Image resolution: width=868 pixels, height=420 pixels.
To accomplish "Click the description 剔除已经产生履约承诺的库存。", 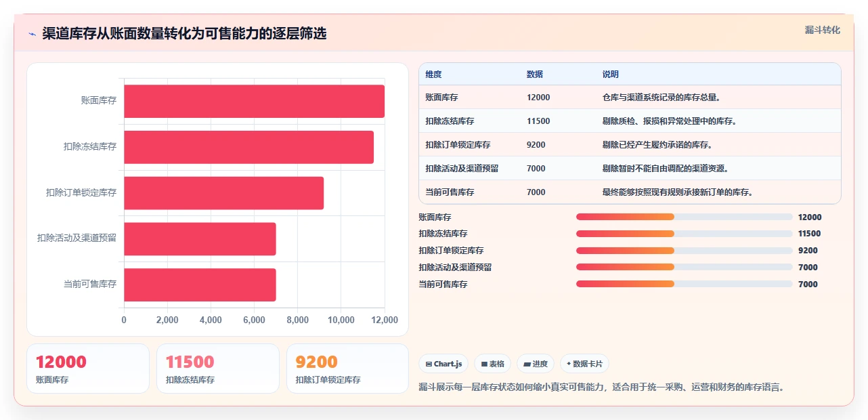I will tap(657, 145).
